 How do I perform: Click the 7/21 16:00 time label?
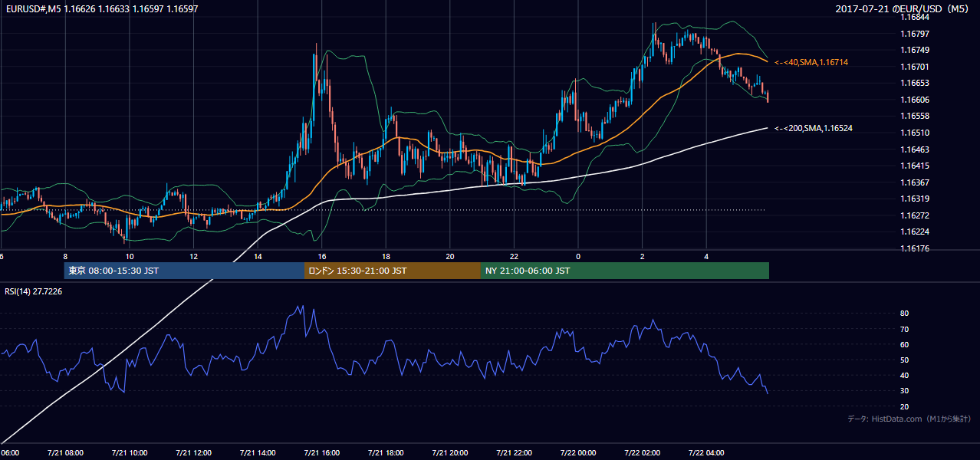(x=321, y=452)
